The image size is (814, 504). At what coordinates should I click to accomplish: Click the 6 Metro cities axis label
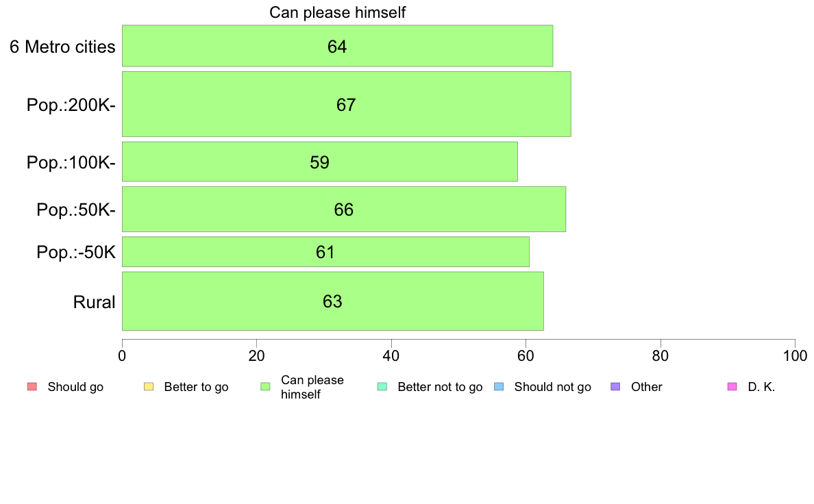62,47
